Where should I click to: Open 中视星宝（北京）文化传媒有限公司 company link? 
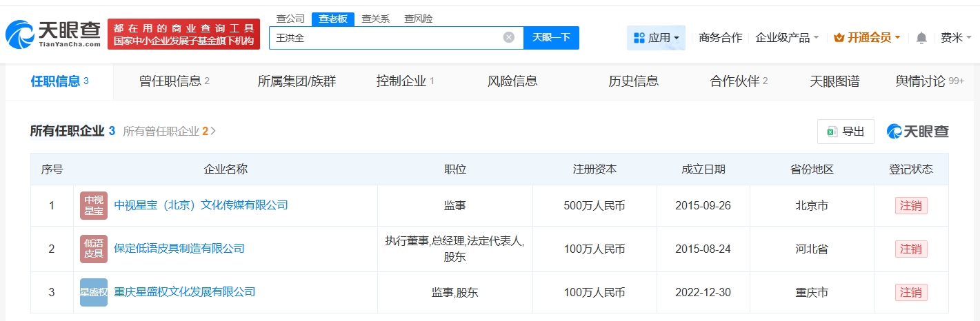[201, 205]
